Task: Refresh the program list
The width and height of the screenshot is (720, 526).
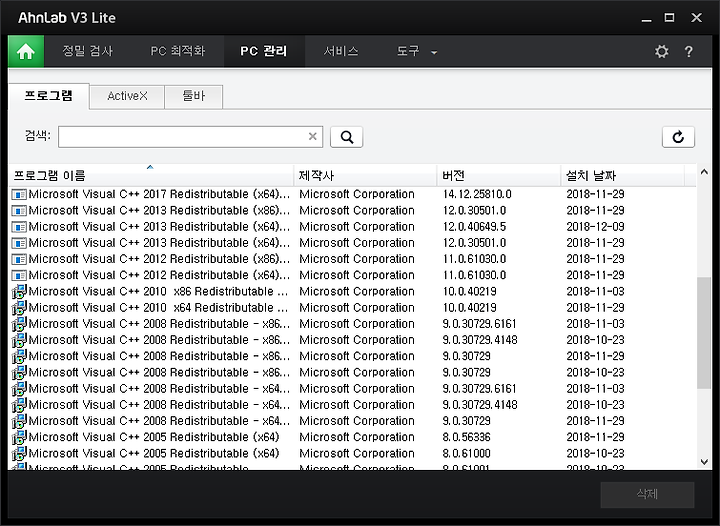Action: (x=678, y=137)
